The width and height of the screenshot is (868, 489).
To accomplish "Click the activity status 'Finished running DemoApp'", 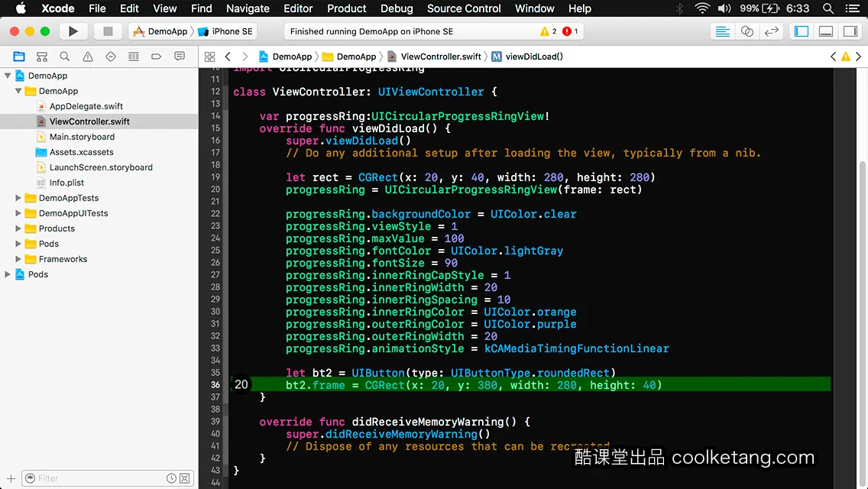I will (x=371, y=31).
